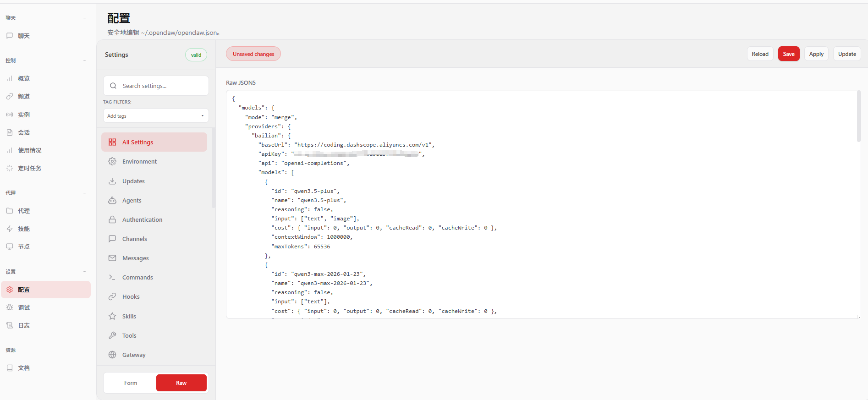Viewport: 868px width, 400px height.
Task: Open the Authentication settings section
Action: tap(142, 219)
